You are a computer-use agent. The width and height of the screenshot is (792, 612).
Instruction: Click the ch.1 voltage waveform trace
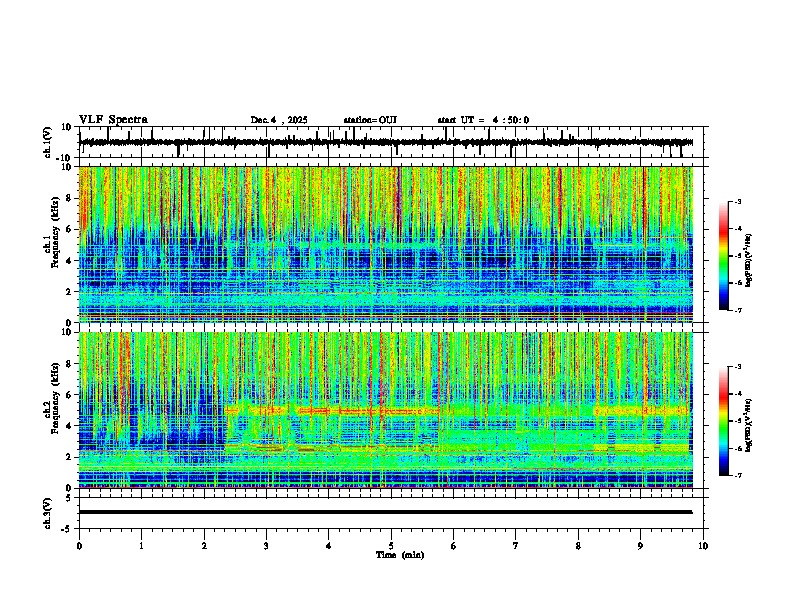click(x=386, y=142)
